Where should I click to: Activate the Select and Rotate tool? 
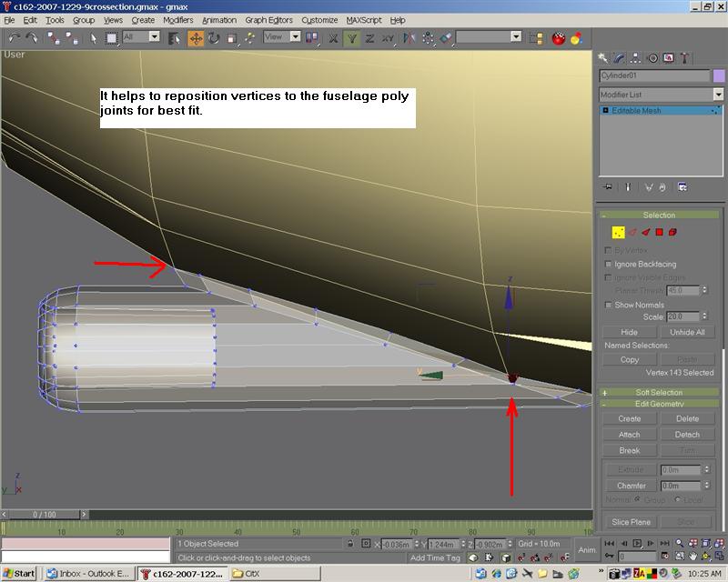coord(214,38)
